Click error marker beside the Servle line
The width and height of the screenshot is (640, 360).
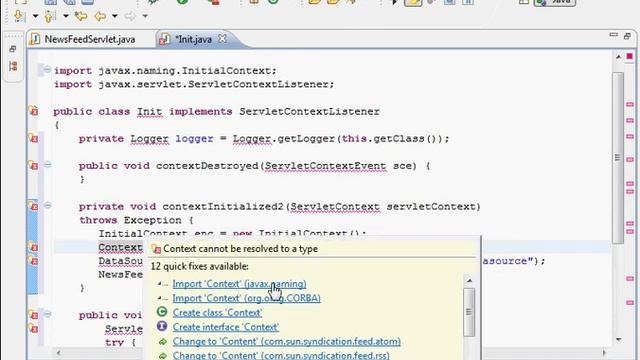(x=33, y=328)
